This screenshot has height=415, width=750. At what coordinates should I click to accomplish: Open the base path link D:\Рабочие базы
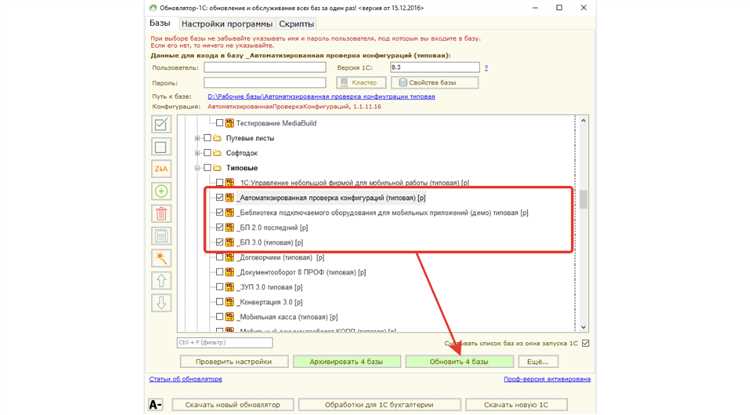click(321, 97)
